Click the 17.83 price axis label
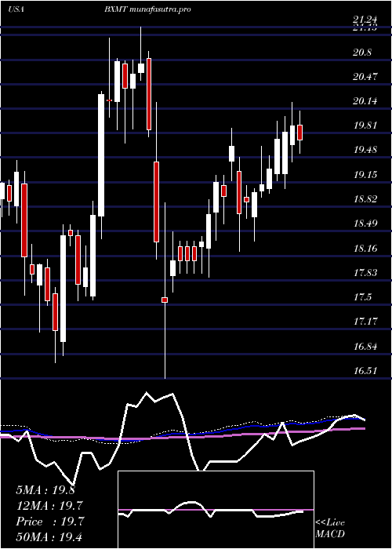 coord(366,273)
